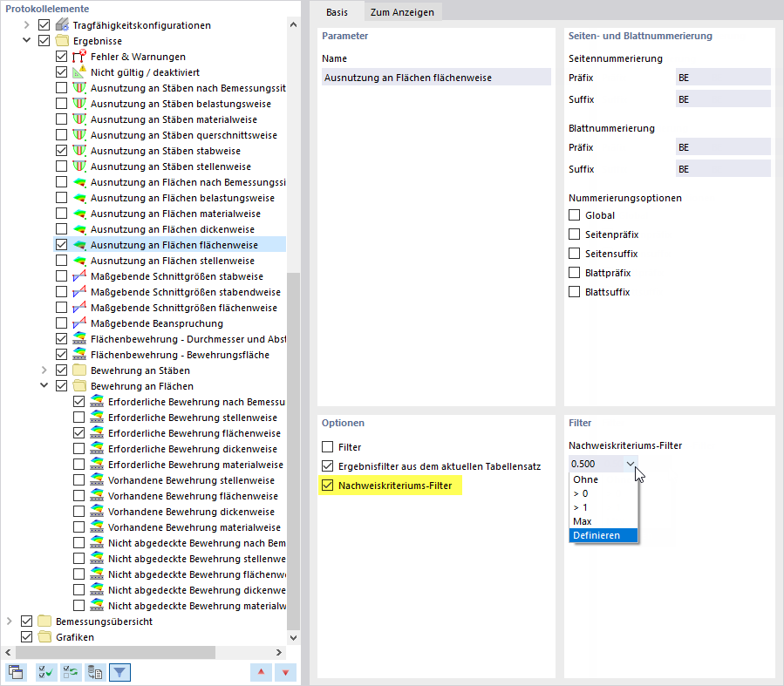Check Ausnutzung an Stäben belastungsweise checkbox
Screen dimensions: 784x686
click(x=62, y=104)
